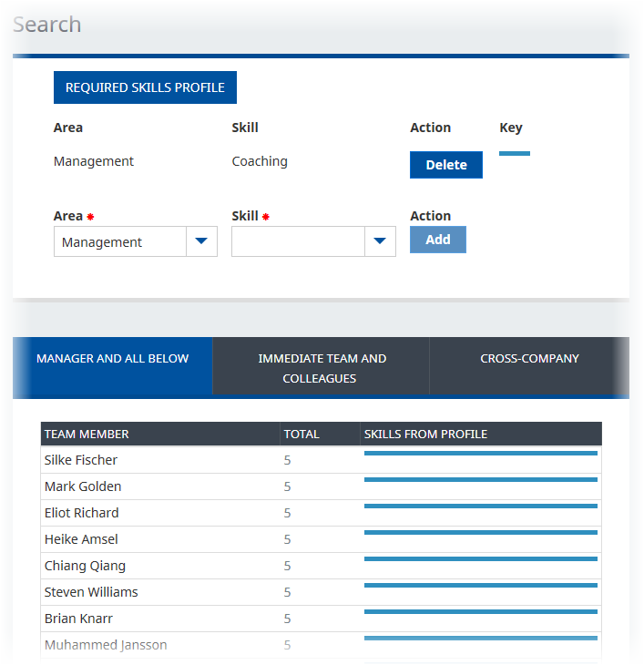Viewport: 644px width, 665px height.
Task: Select team member Mark Golden
Action: point(83,486)
